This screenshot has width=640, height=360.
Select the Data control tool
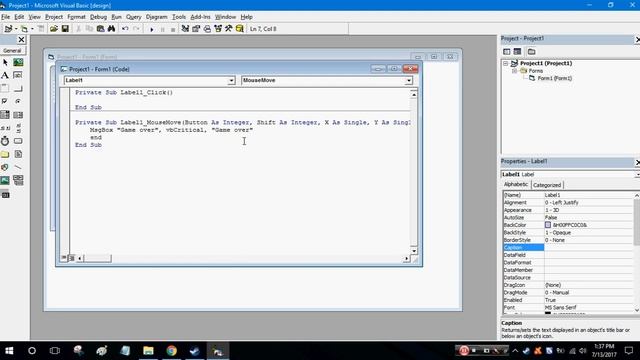pos(18,180)
